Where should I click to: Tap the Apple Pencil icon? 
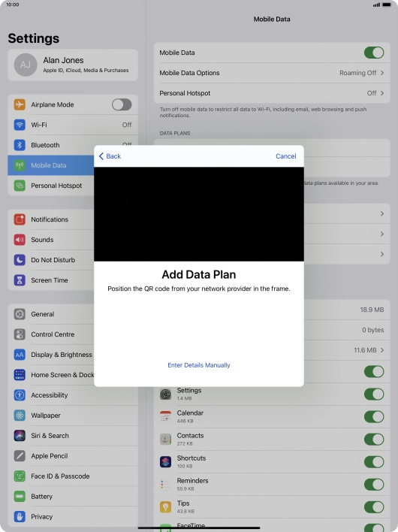pos(20,455)
